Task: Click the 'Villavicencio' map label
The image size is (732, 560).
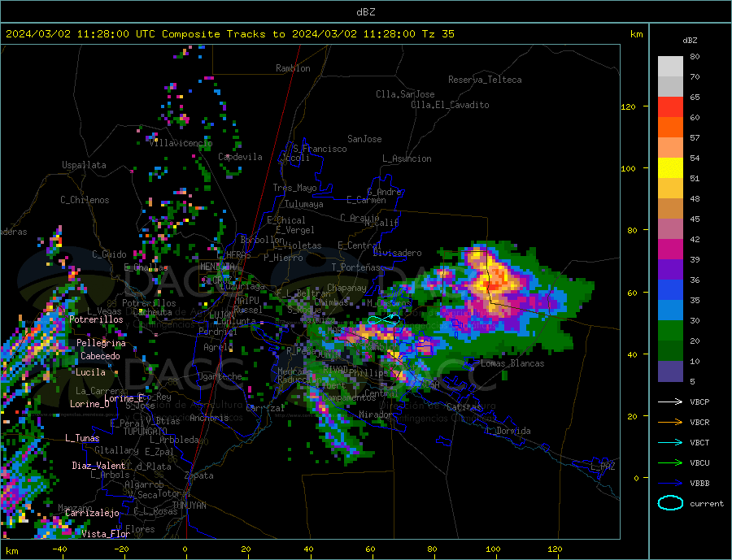Action: [x=181, y=143]
